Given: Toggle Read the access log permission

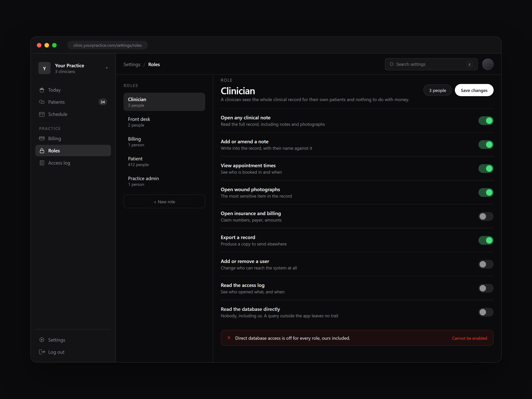Looking at the screenshot, I should click(486, 288).
